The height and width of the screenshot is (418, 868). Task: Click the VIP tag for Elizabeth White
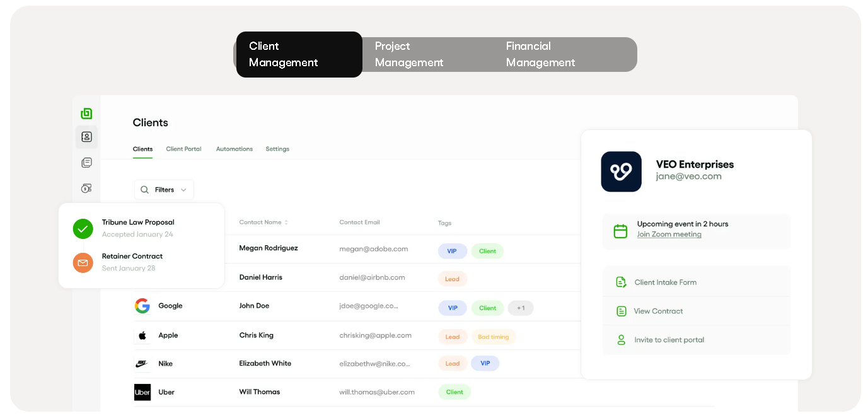coord(485,363)
